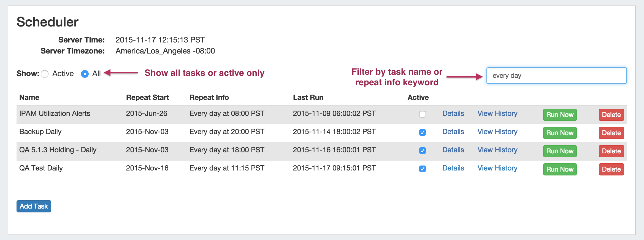Viewport: 644px width, 240px height.
Task: Uncheck Backup Daily active checkbox
Action: coord(422,132)
